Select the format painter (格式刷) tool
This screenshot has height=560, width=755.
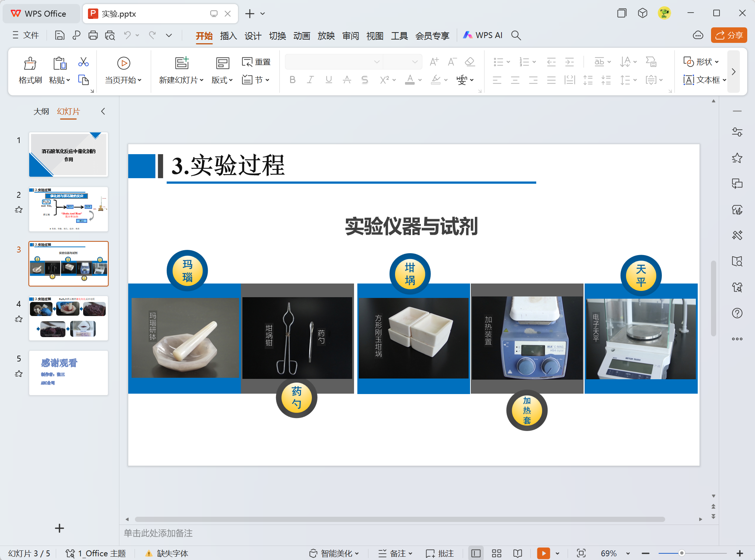click(30, 69)
